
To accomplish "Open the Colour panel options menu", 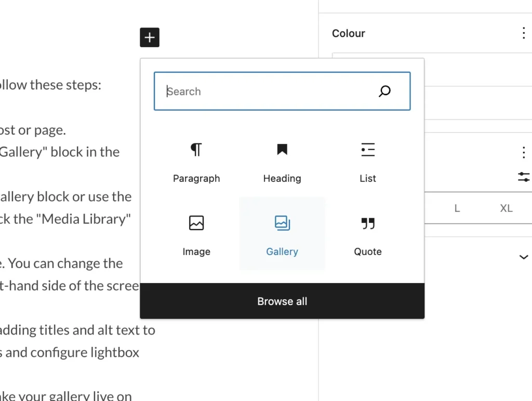I will (x=524, y=33).
